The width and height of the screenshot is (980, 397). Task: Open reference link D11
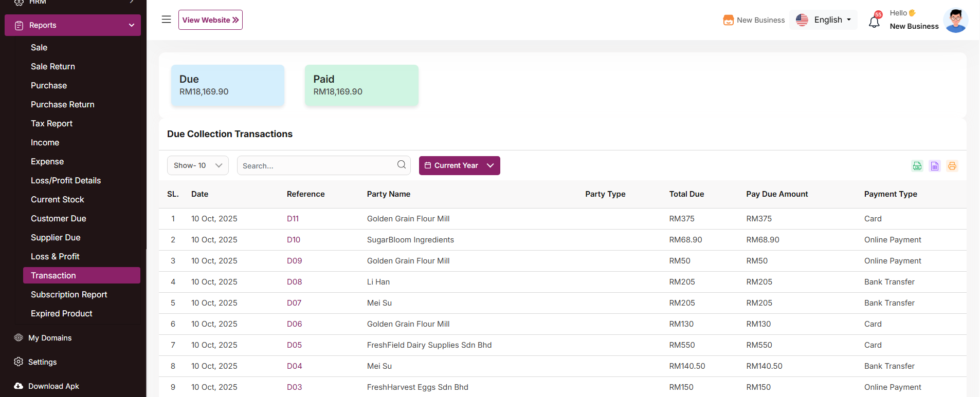tap(293, 219)
